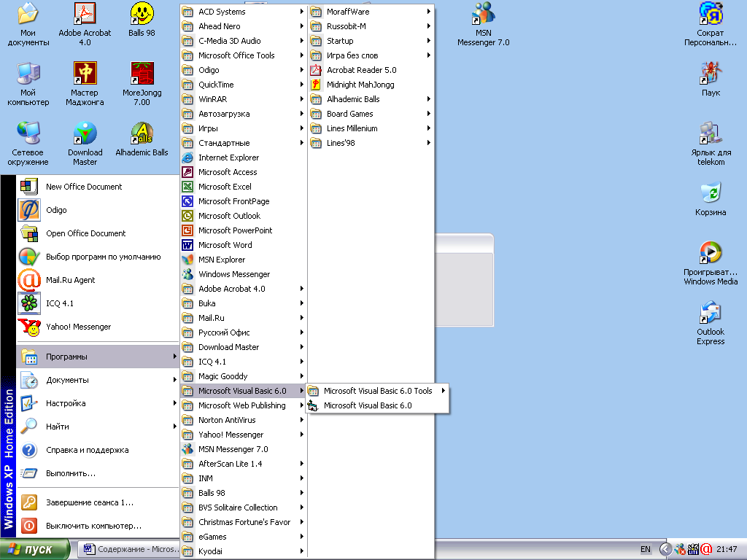Open the Сетевое окружение desktop icon
The image size is (747, 560).
tap(28, 133)
